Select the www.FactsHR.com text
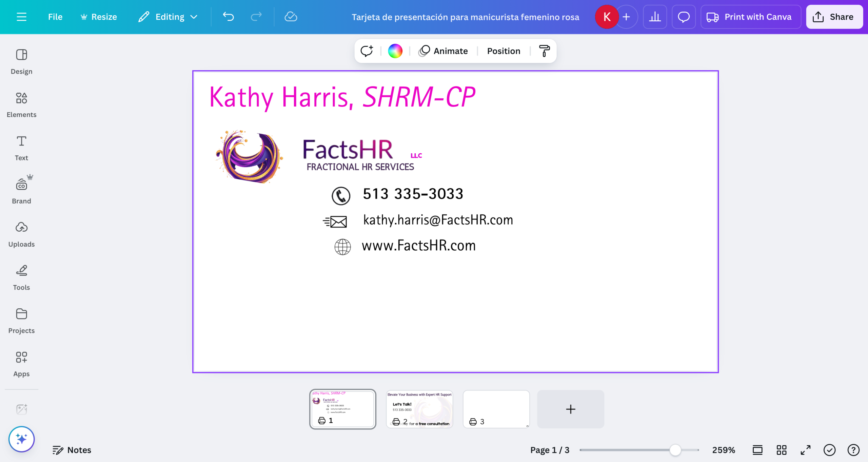Viewport: 868px width, 462px height. [x=419, y=246]
